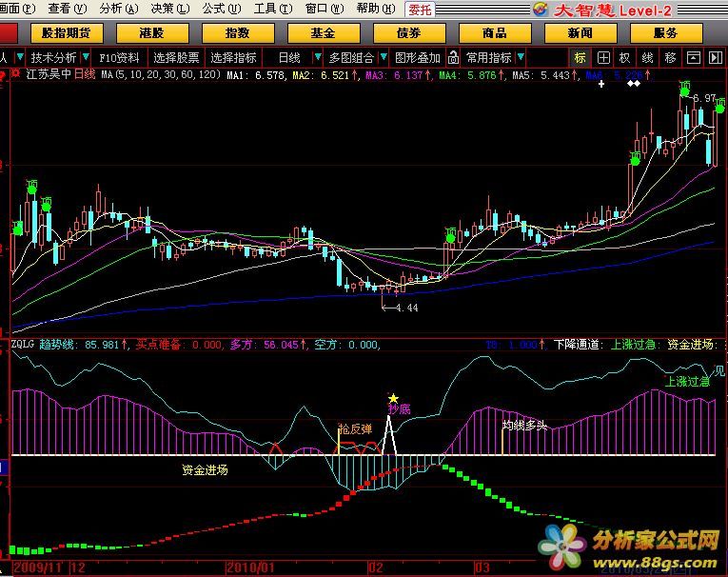Open the 分析 menu in menu bar

click(x=115, y=9)
